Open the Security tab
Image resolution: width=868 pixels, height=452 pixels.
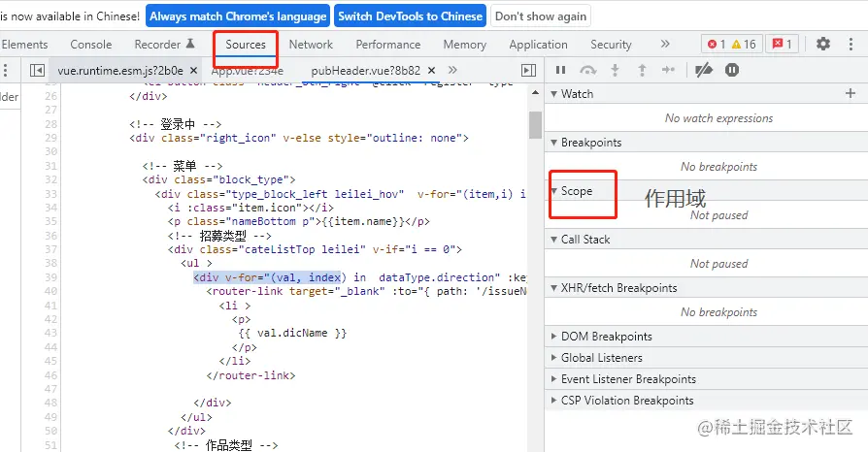(611, 45)
